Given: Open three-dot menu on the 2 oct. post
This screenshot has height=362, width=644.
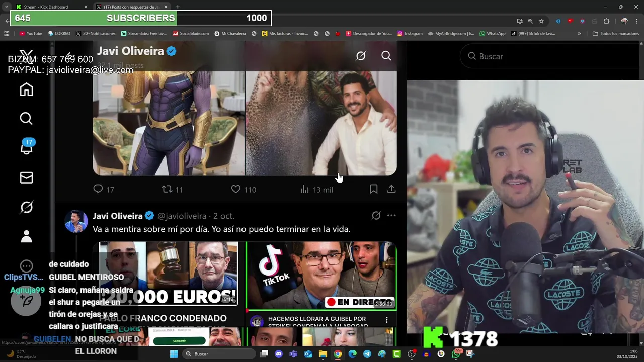Looking at the screenshot, I should [x=391, y=216].
